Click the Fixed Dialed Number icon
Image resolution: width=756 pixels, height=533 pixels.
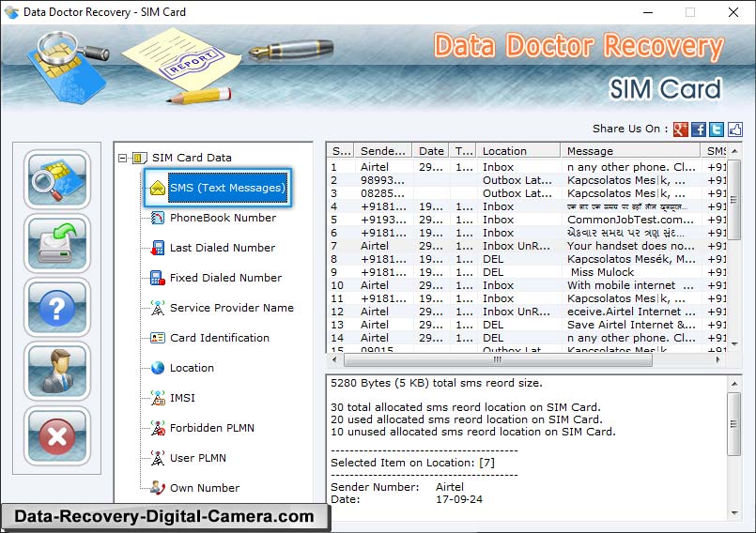click(x=157, y=278)
